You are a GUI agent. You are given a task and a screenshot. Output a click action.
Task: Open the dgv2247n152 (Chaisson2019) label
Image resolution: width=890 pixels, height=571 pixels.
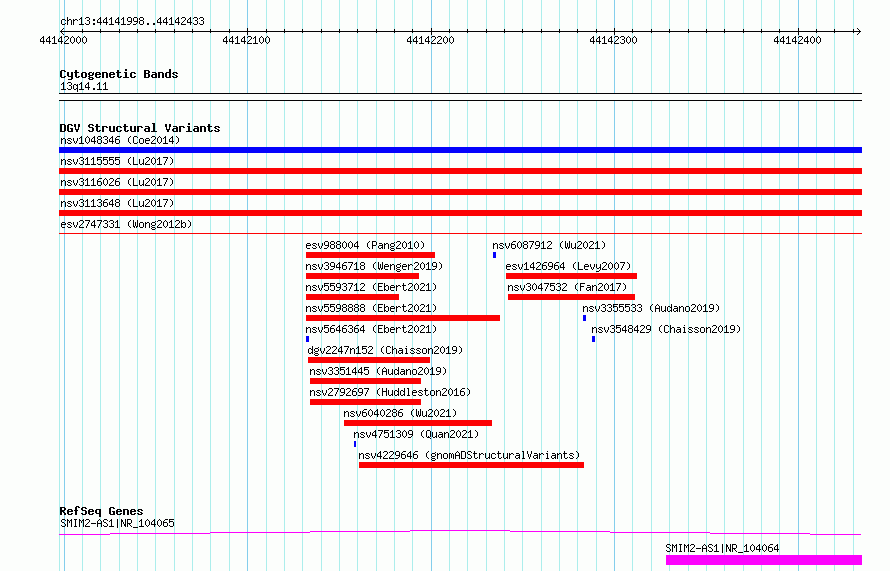click(x=385, y=350)
